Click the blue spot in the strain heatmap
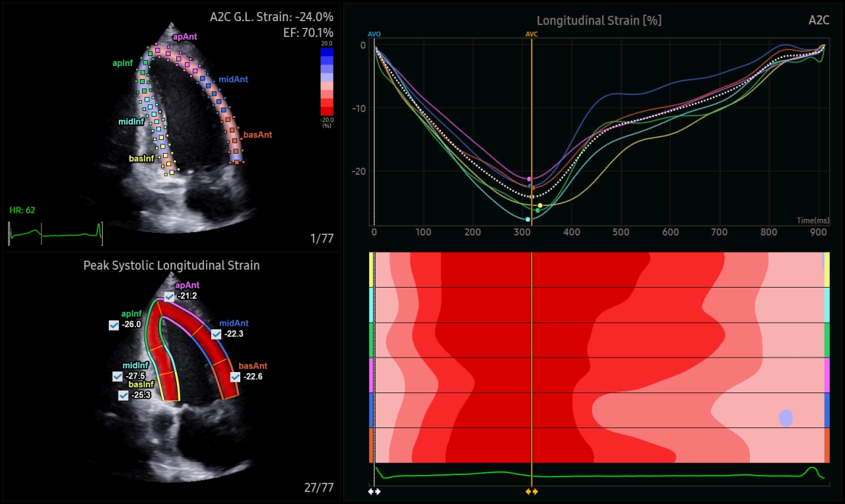This screenshot has height=504, width=845. coord(786,418)
